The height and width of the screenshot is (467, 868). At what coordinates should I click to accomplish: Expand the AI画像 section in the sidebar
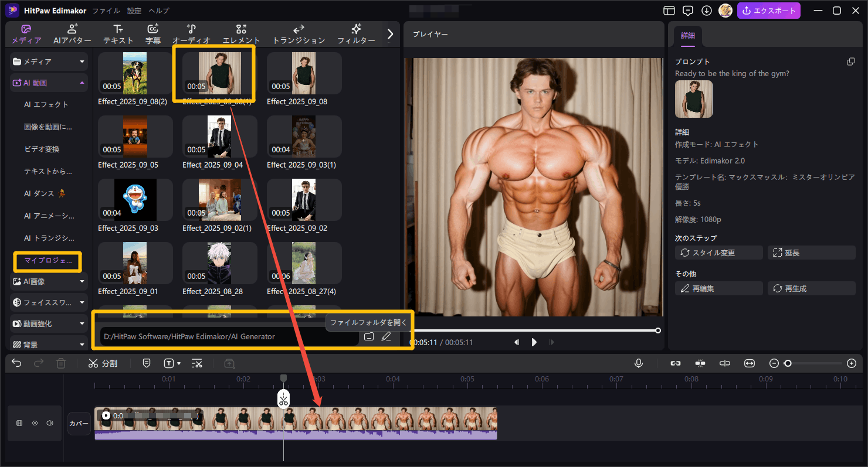[x=48, y=281]
